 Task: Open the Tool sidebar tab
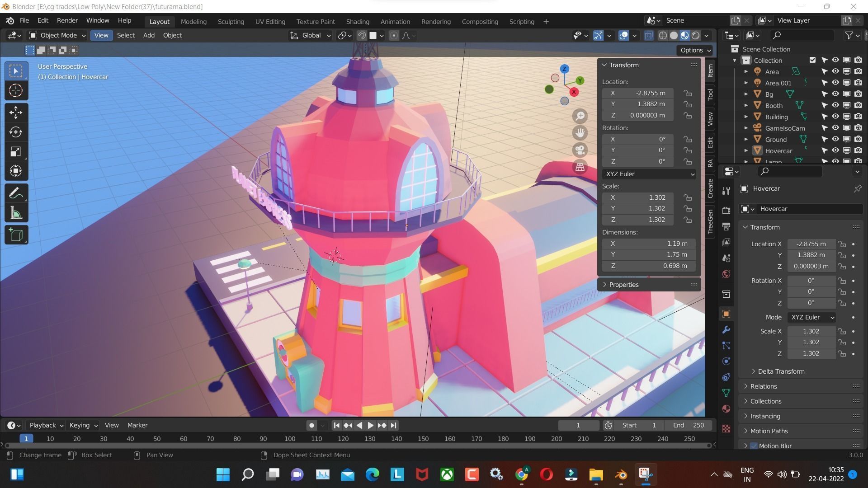[710, 94]
